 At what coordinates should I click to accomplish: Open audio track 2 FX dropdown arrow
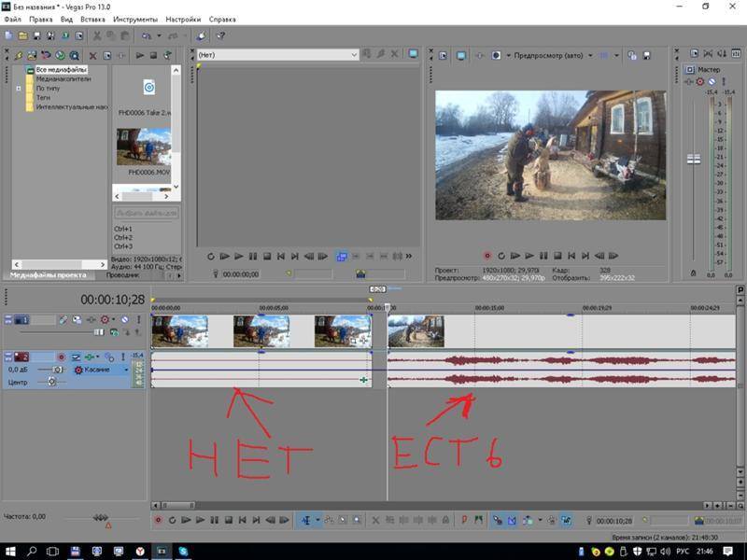pos(98,357)
